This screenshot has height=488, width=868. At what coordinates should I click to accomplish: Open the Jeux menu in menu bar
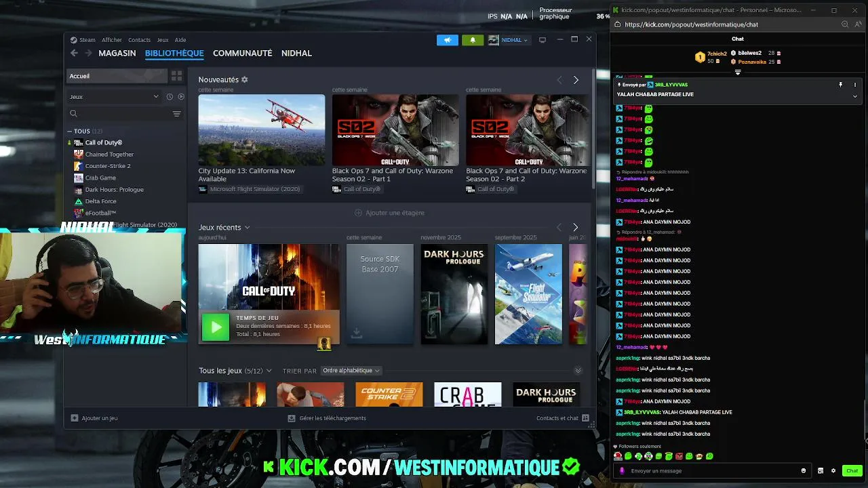pyautogui.click(x=163, y=40)
